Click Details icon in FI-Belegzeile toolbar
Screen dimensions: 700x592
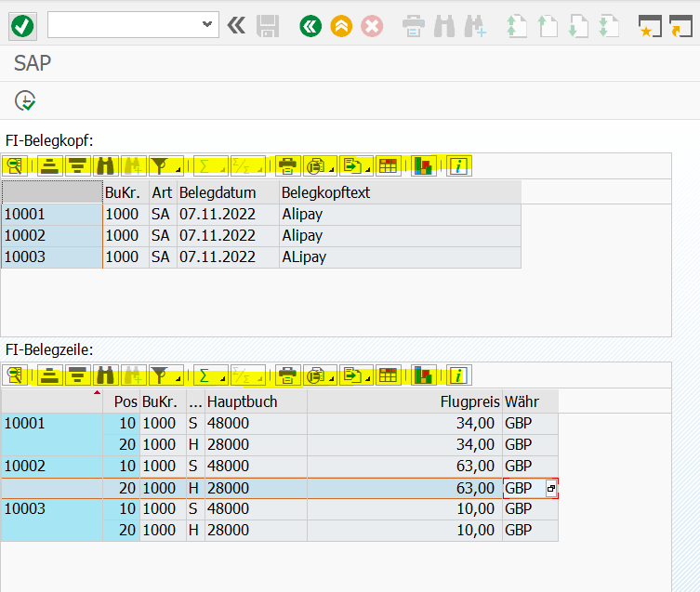(x=15, y=375)
